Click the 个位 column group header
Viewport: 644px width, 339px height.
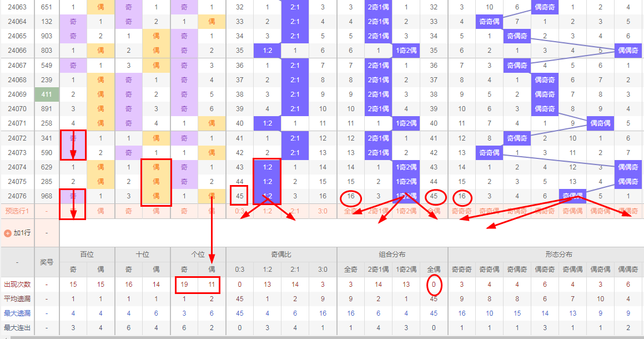tap(198, 255)
